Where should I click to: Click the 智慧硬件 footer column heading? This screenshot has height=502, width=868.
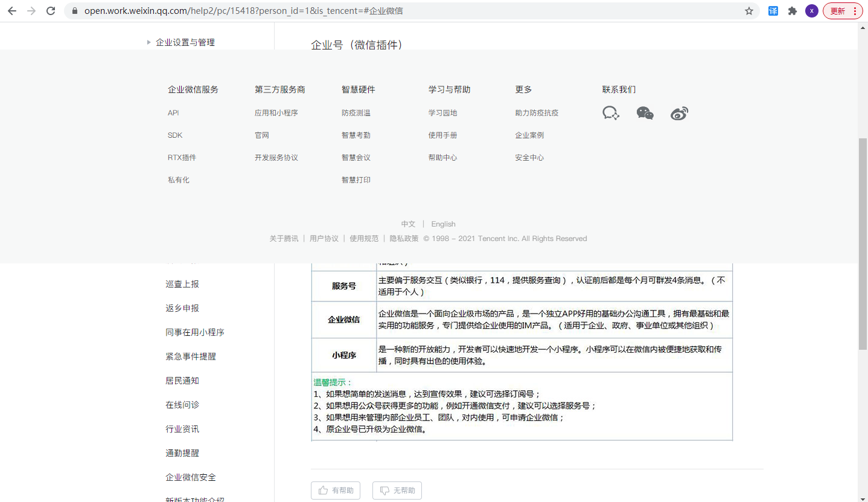pyautogui.click(x=359, y=89)
